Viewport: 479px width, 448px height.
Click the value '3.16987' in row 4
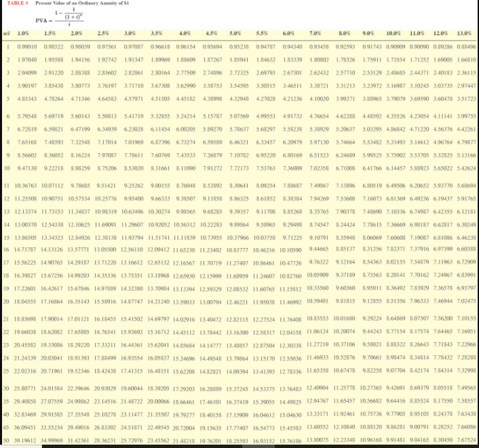(396, 86)
